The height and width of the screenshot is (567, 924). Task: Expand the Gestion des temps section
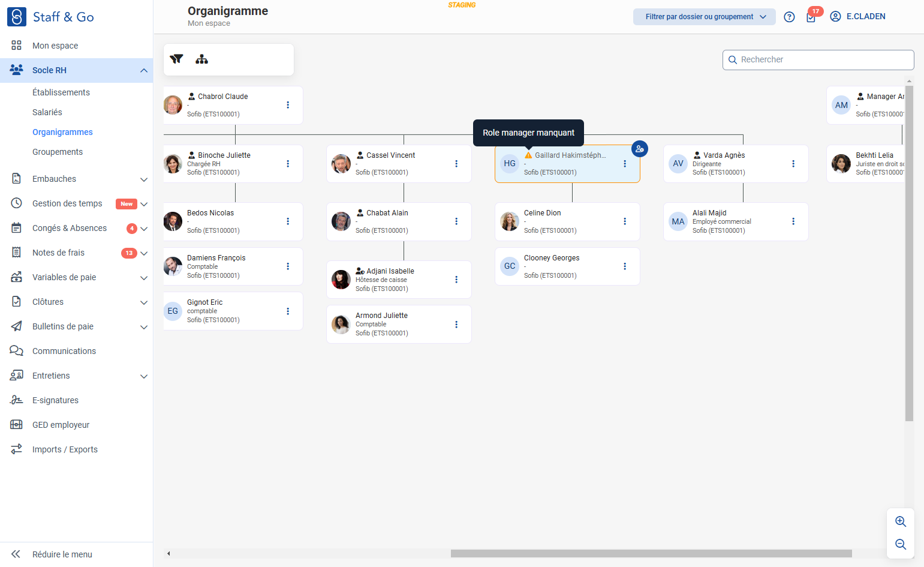pos(144,204)
